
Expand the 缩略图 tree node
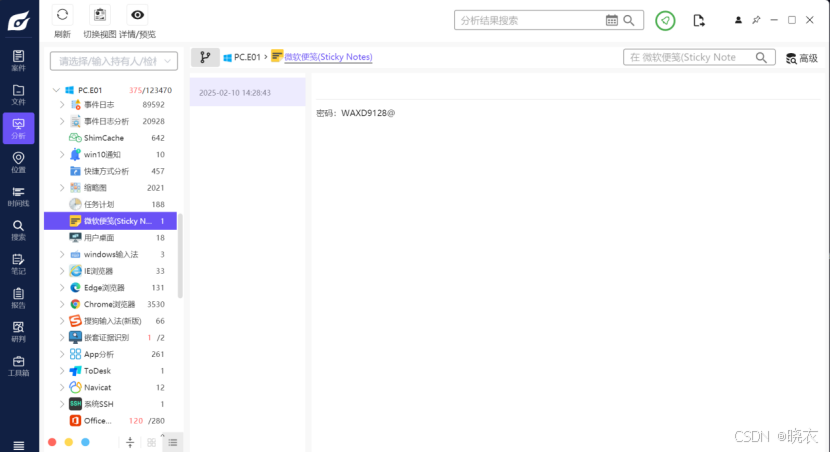[62, 188]
